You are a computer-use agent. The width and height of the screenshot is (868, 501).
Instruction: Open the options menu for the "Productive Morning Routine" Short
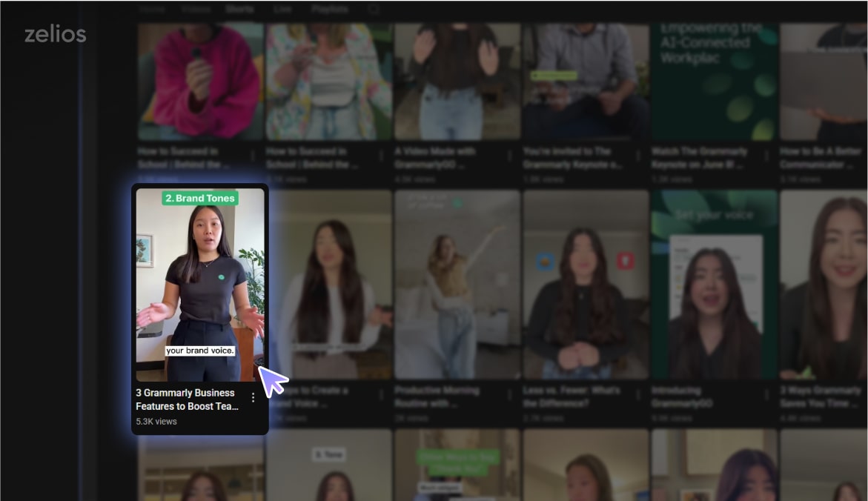(x=511, y=394)
